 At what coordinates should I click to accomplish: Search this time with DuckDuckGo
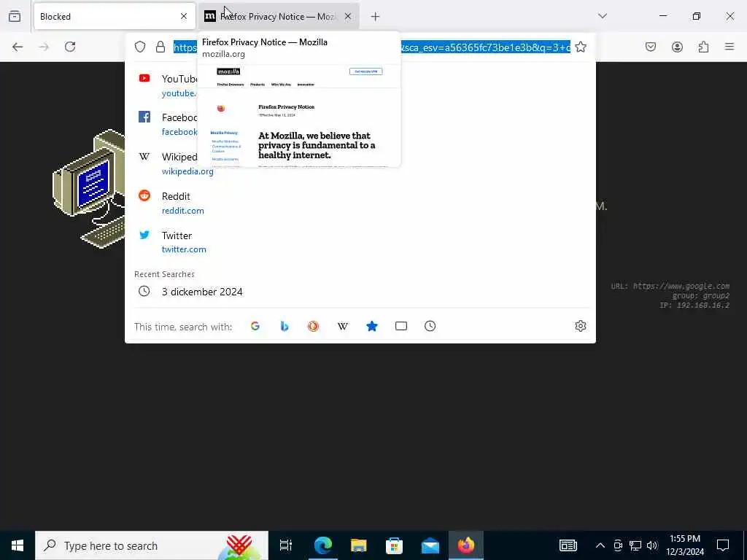coord(314,326)
